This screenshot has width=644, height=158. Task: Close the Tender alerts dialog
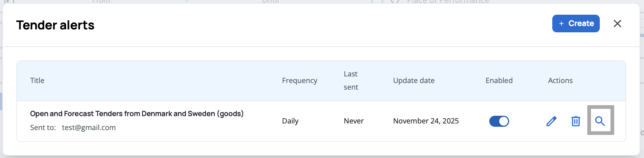coord(617,24)
